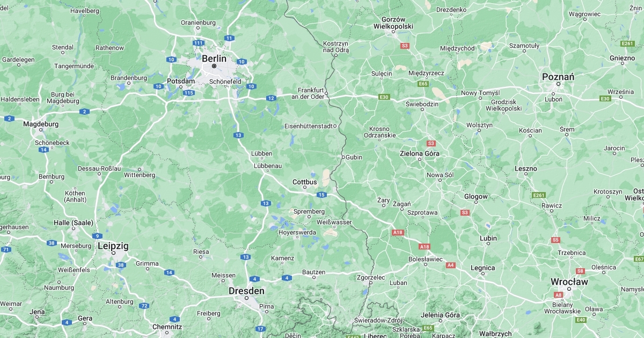
Task: Click the A8 road shield near Wrocław
Action: click(559, 295)
